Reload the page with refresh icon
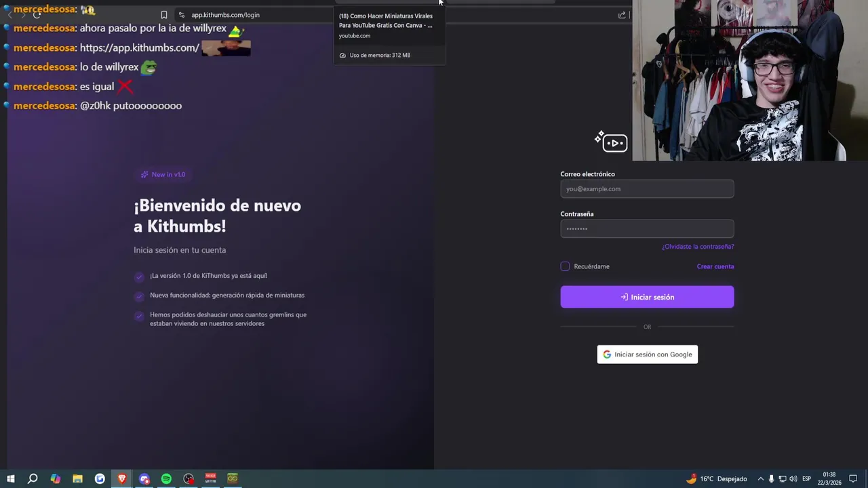Screen dimensions: 868x488 tap(37, 15)
